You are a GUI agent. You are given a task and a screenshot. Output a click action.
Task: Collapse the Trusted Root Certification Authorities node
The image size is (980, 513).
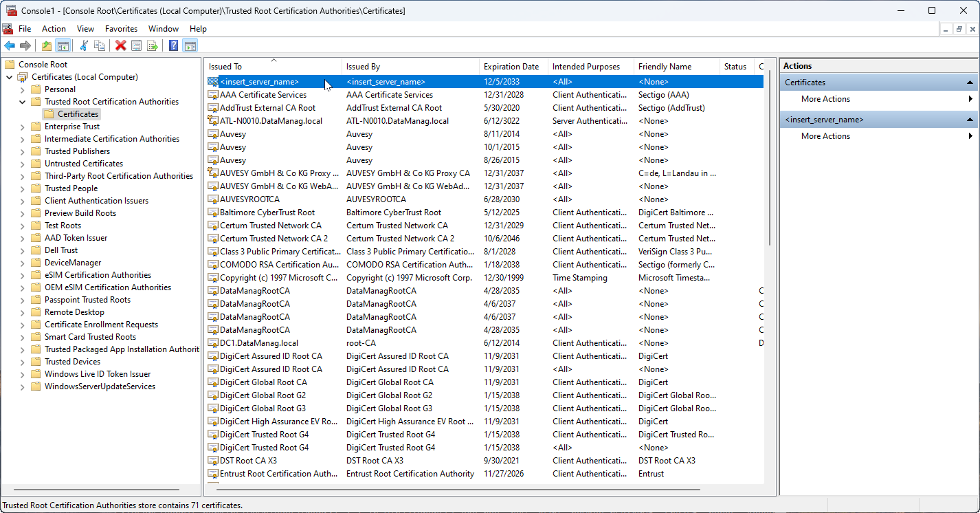coord(22,102)
